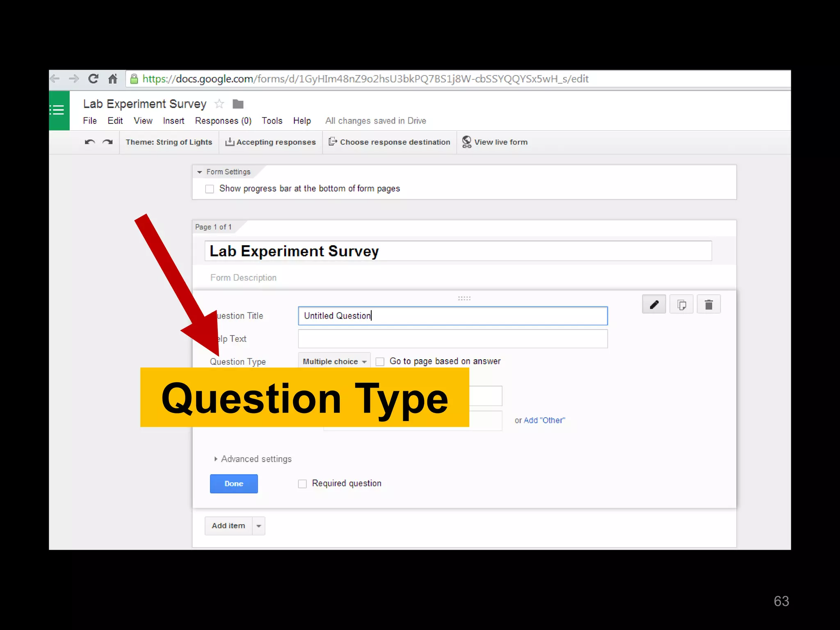Open the Add item dropdown arrow
This screenshot has height=630, width=840.
[x=259, y=526]
